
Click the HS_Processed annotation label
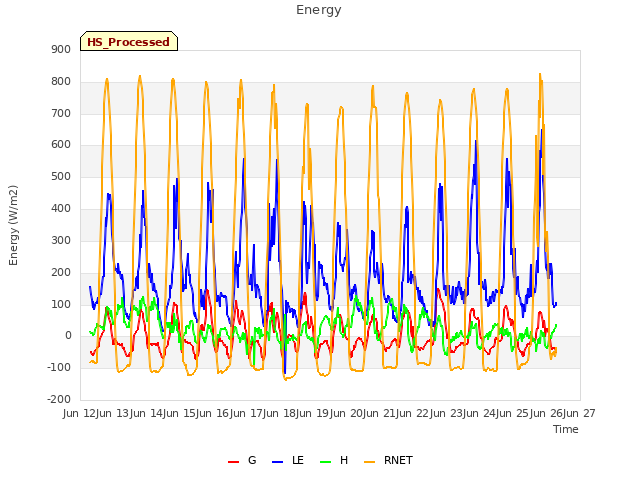129,41
